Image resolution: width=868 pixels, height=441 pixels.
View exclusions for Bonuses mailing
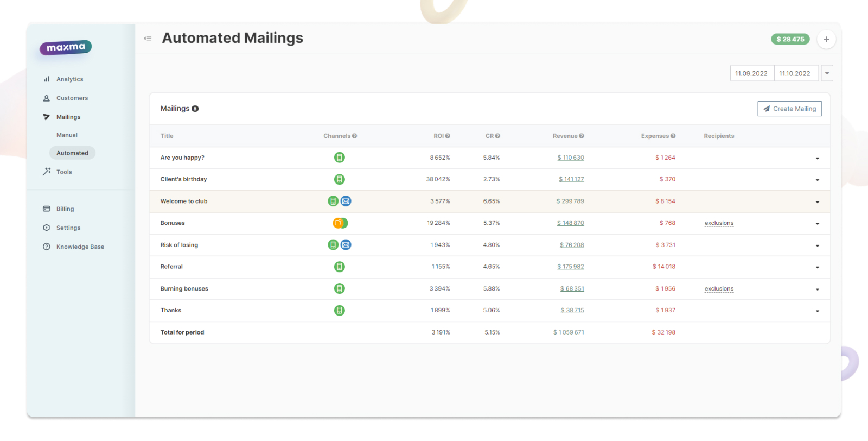[x=719, y=223]
